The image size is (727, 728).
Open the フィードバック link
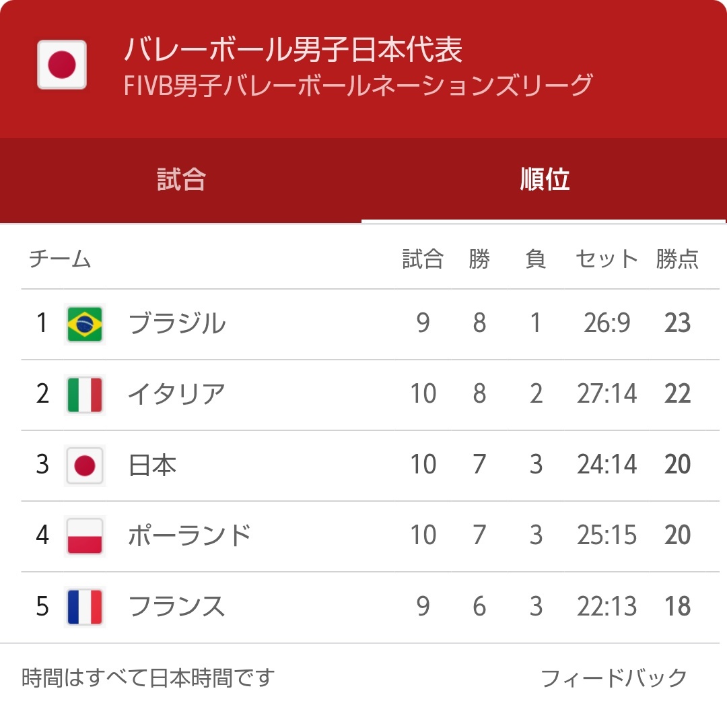pyautogui.click(x=613, y=678)
